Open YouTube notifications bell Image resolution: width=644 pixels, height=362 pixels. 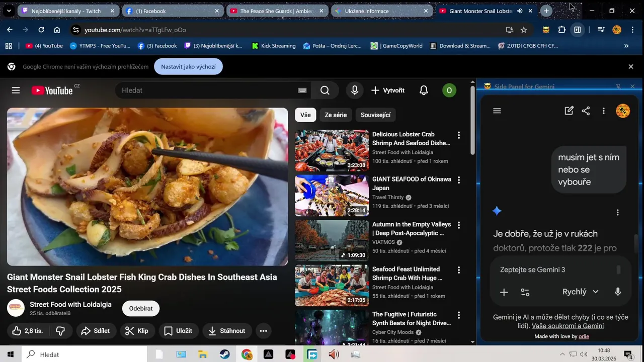tap(424, 90)
